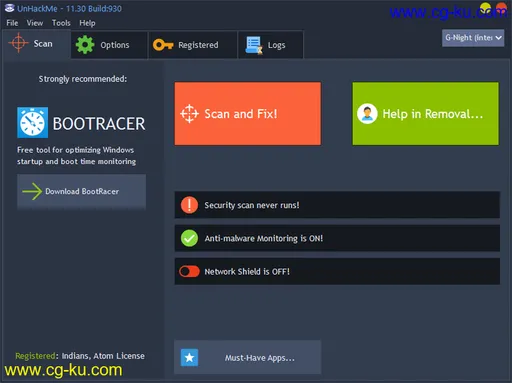Open the Tools menu
Viewport: 512px width, 383px height.
[x=61, y=23]
